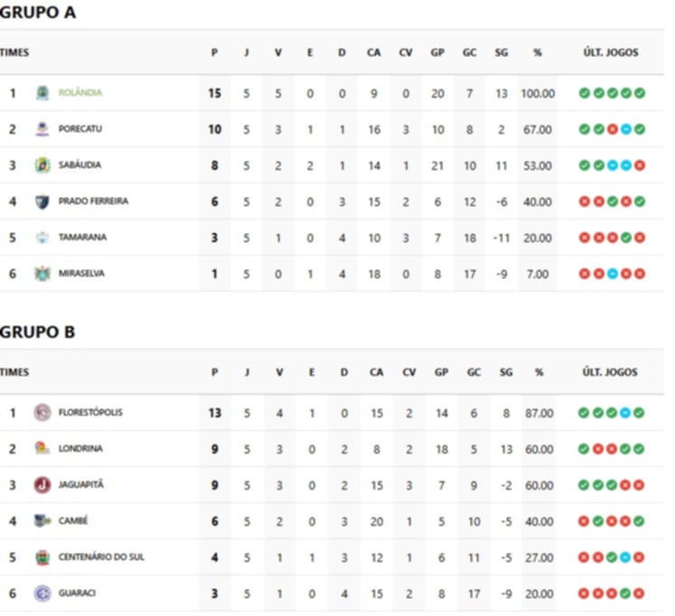Select the Grupo A heading
The height and width of the screenshot is (616, 675).
tap(38, 13)
